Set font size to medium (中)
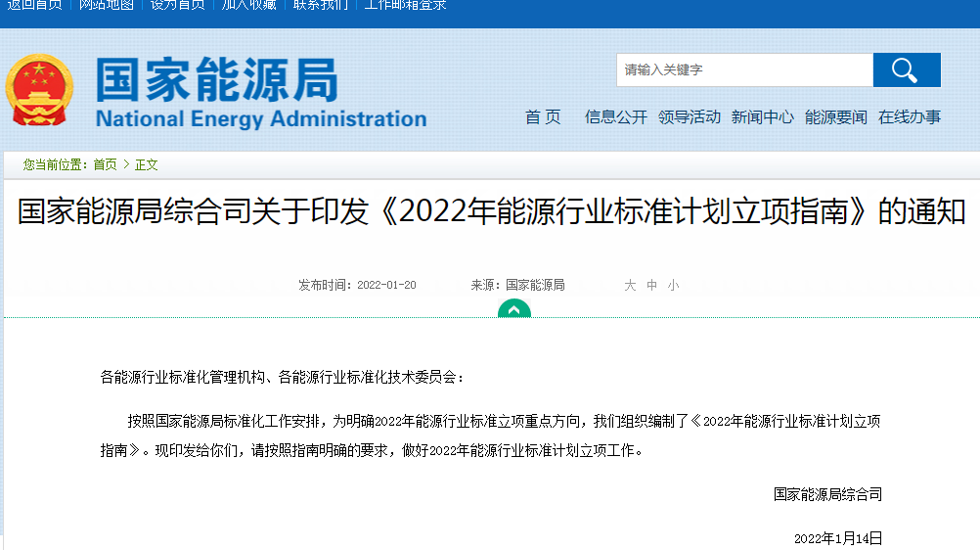The height and width of the screenshot is (550, 980). click(x=652, y=286)
